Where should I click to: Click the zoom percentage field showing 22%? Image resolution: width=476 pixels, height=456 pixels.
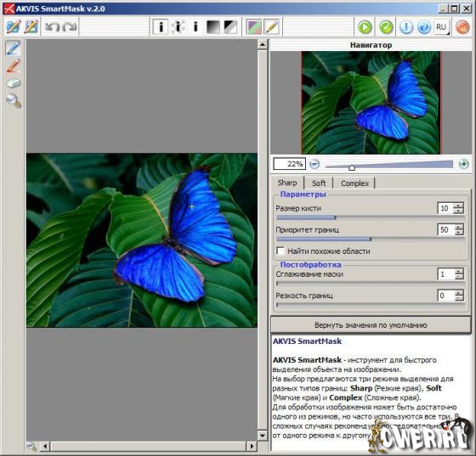coord(289,164)
